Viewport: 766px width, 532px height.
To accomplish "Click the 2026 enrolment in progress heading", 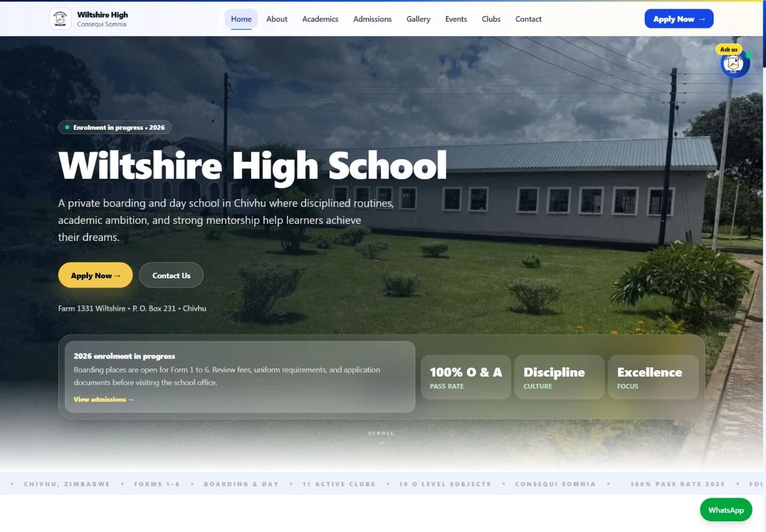I will click(124, 356).
